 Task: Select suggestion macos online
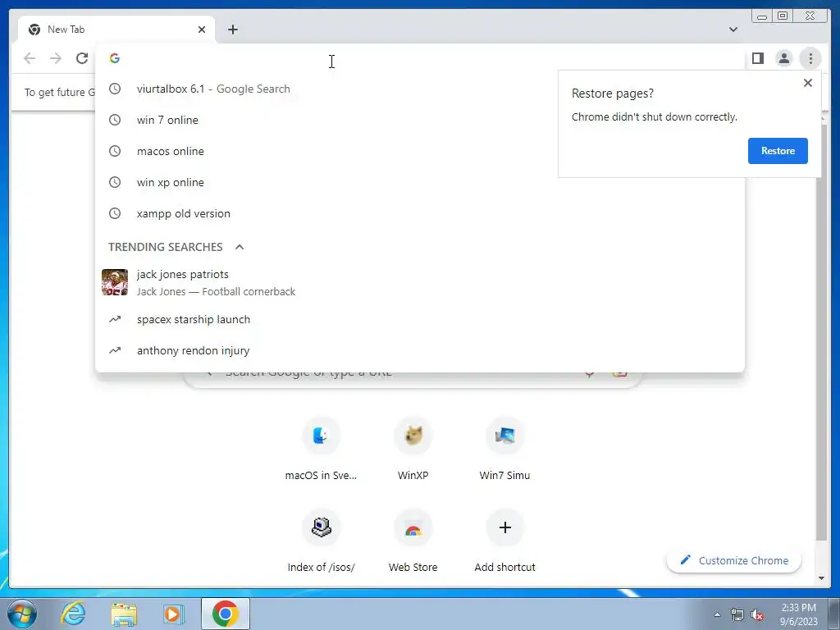[x=420, y=151]
